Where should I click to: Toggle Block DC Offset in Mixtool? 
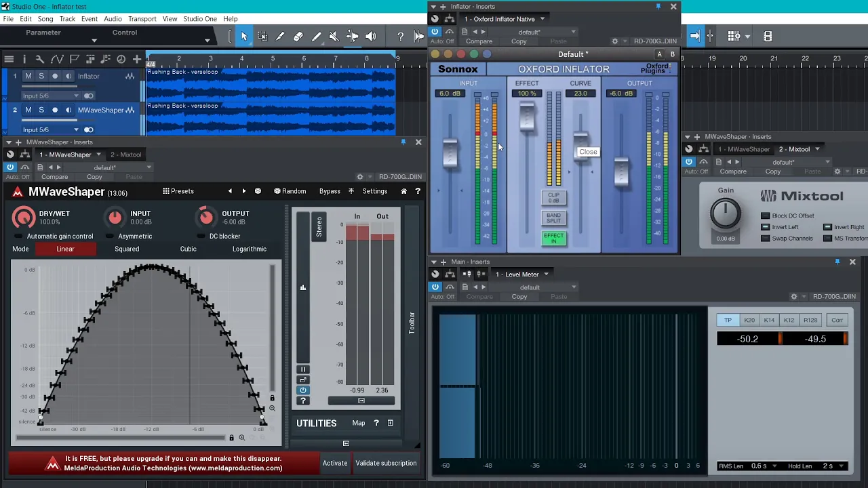(765, 216)
